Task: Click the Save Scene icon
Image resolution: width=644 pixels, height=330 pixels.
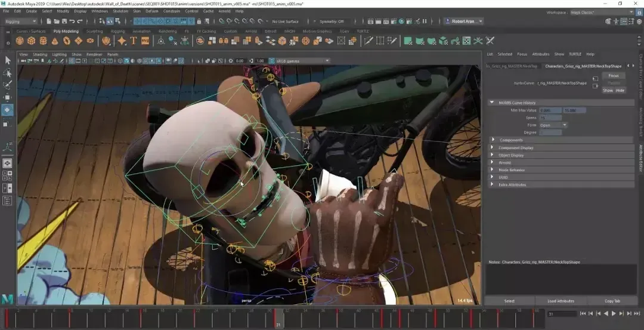Action: pos(64,21)
